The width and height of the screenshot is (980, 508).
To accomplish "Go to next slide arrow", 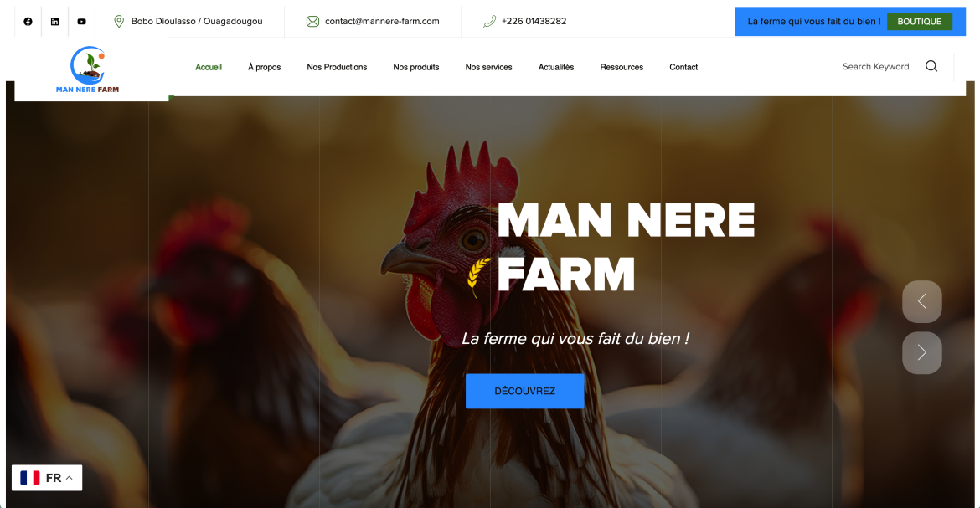I will (x=922, y=353).
